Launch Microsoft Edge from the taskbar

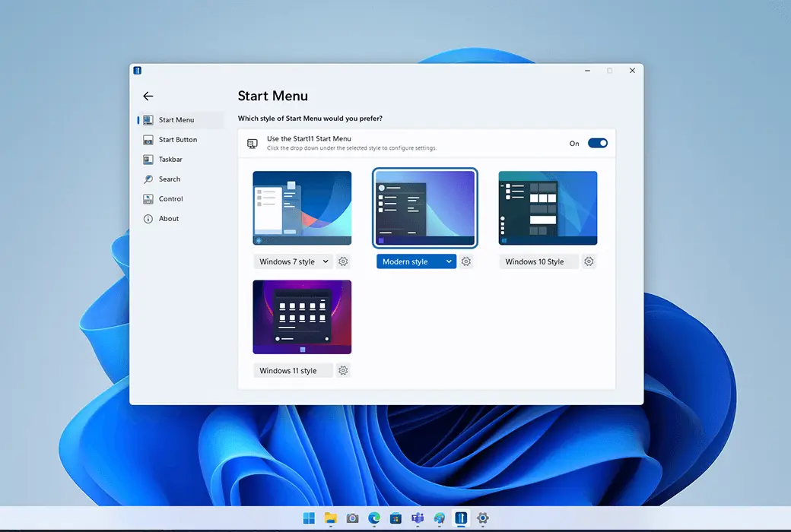coord(373,518)
